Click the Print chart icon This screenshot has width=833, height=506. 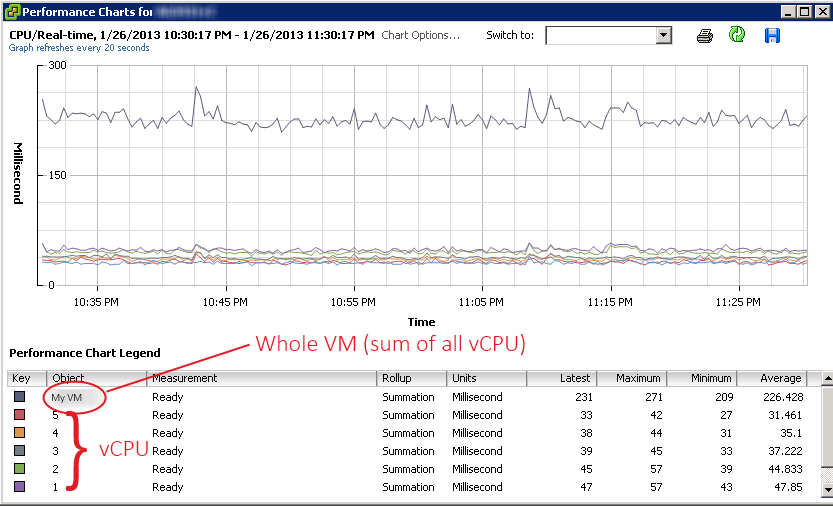pyautogui.click(x=705, y=36)
